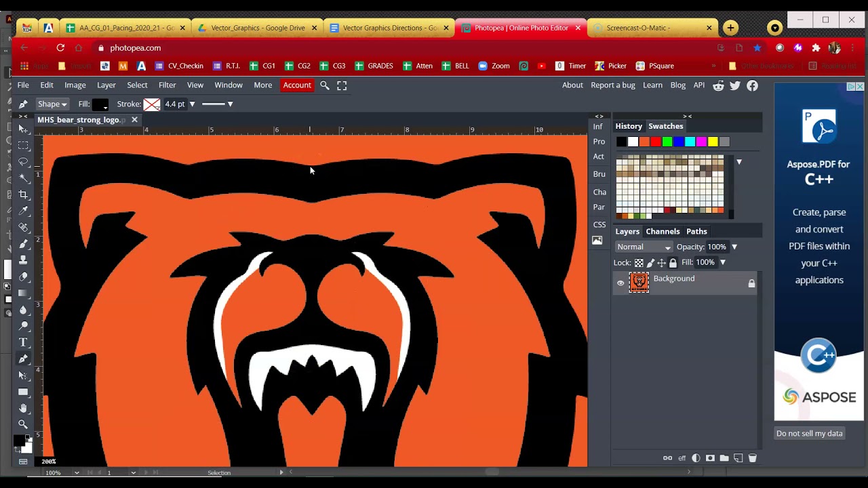Select the Brush tool

coord(23,243)
